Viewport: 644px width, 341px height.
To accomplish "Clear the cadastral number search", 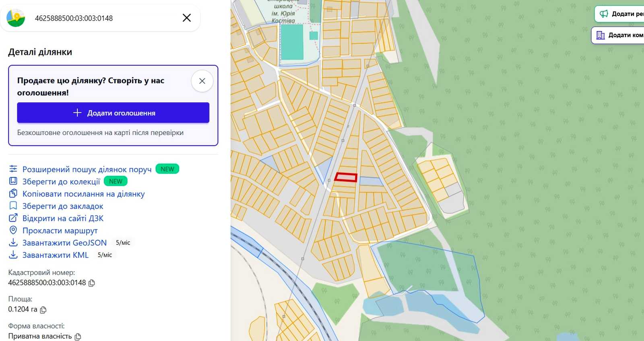I will 187,18.
